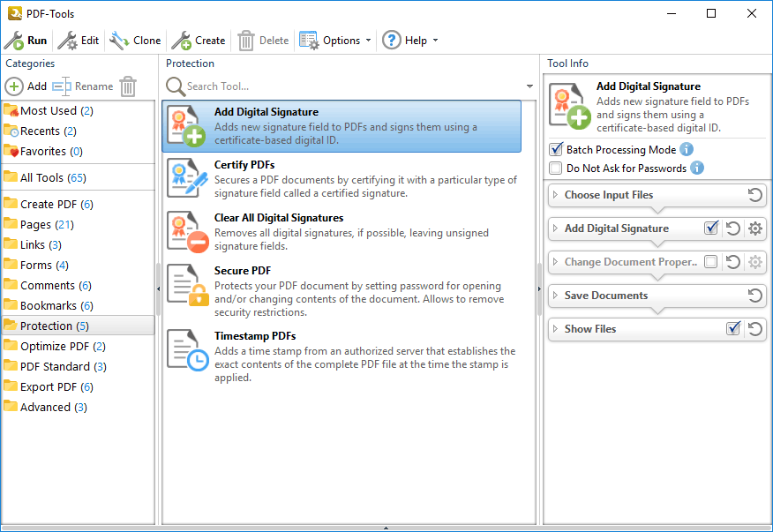The height and width of the screenshot is (532, 773).
Task: Open the Help menu
Action: [x=410, y=41]
